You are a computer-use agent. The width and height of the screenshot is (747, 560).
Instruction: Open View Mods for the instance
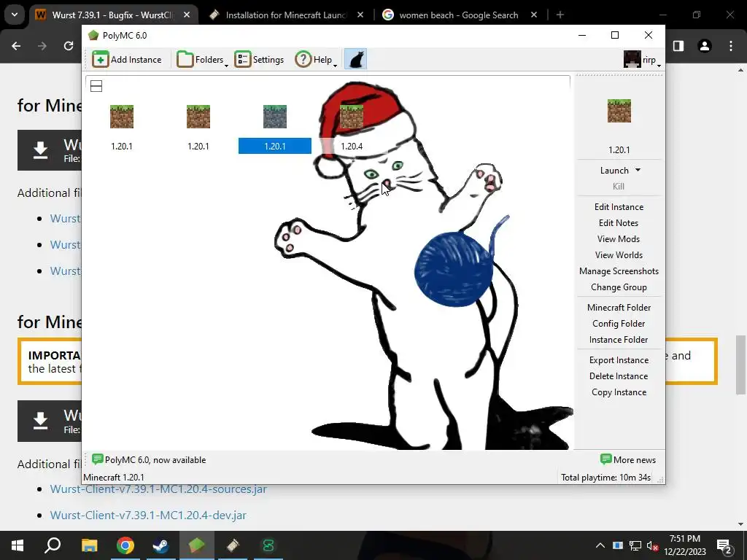[619, 239]
